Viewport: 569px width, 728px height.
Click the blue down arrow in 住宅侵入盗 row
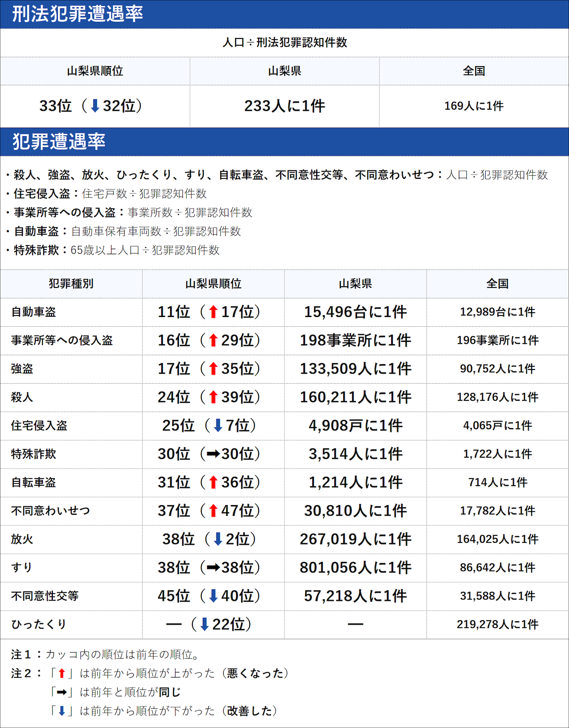[x=218, y=426]
